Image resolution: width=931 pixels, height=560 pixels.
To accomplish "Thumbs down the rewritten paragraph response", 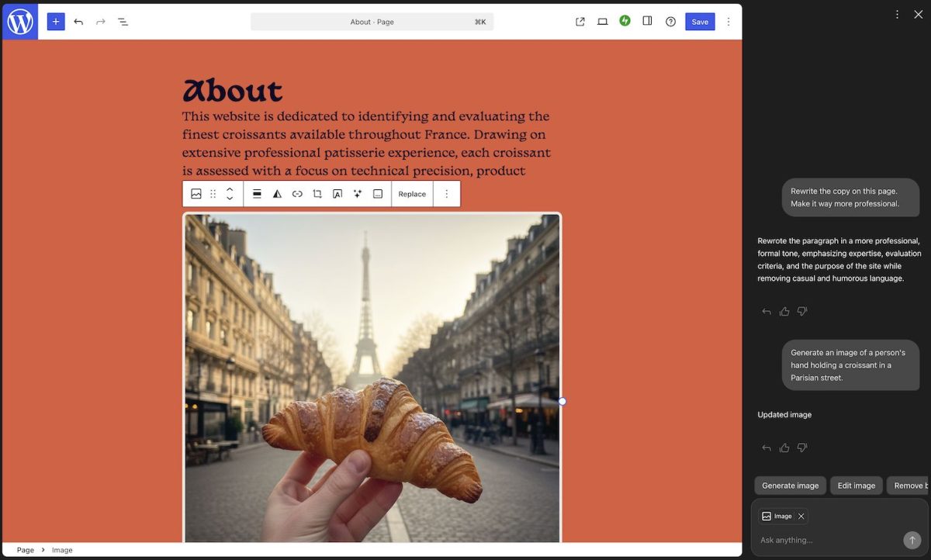I will tap(802, 311).
